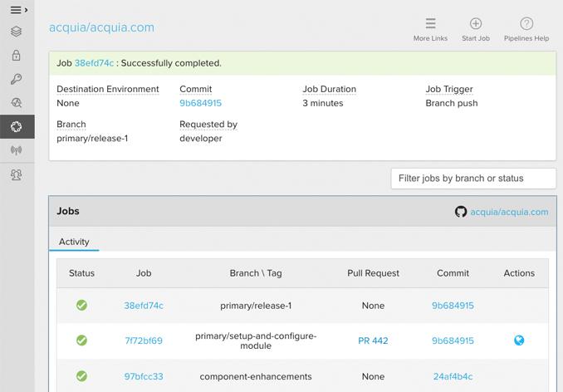
Task: Click the Actions column header
Action: pos(519,273)
